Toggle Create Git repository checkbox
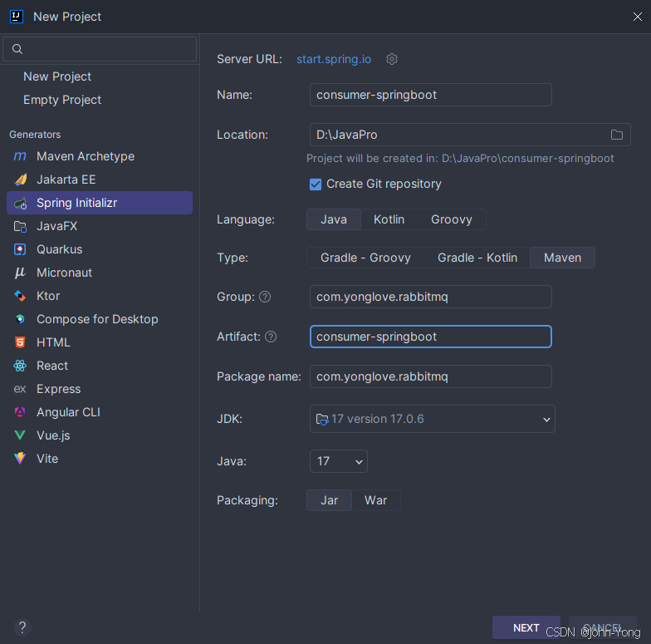651x644 pixels. pyautogui.click(x=316, y=184)
